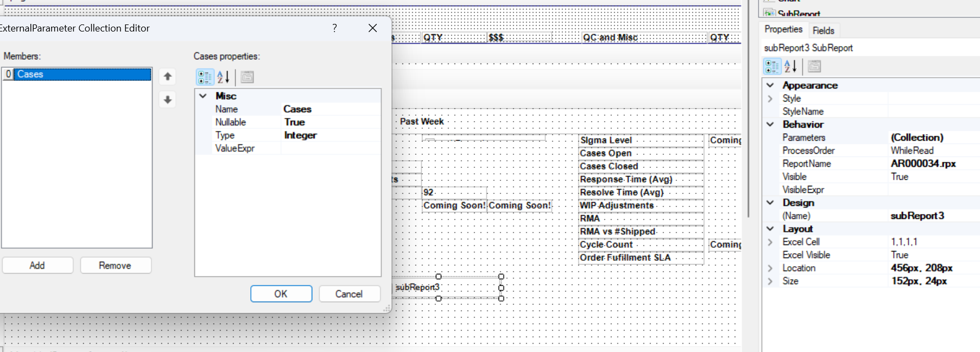
Task: Select the Parameters (Collection) value
Action: click(x=934, y=137)
